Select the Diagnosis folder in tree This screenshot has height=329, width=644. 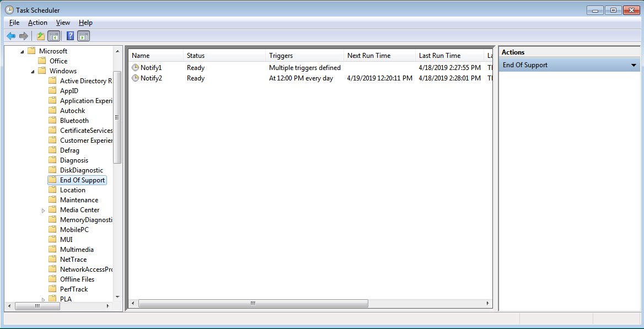tap(74, 160)
